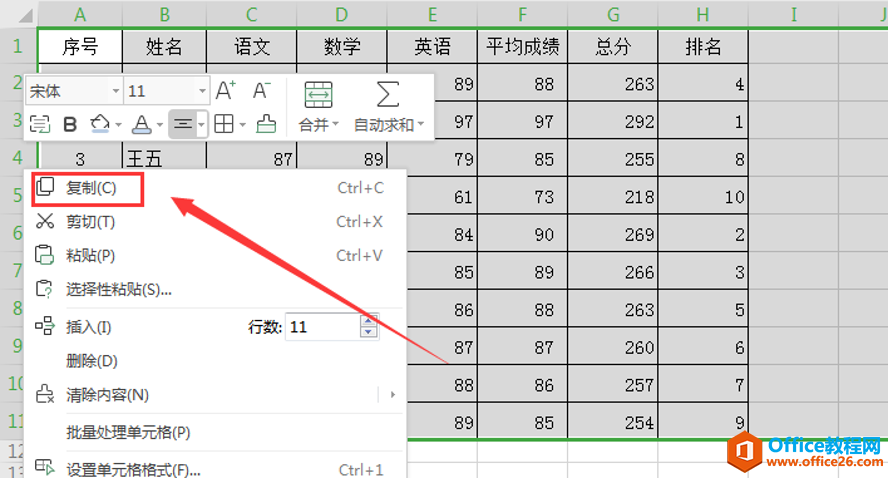
Task: Click the average score cell 90
Action: click(523, 234)
